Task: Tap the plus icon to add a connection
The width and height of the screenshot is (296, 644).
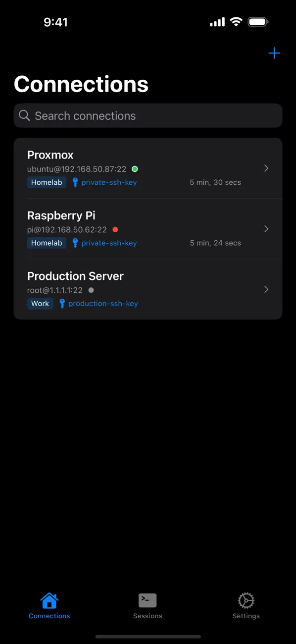Action: [274, 53]
